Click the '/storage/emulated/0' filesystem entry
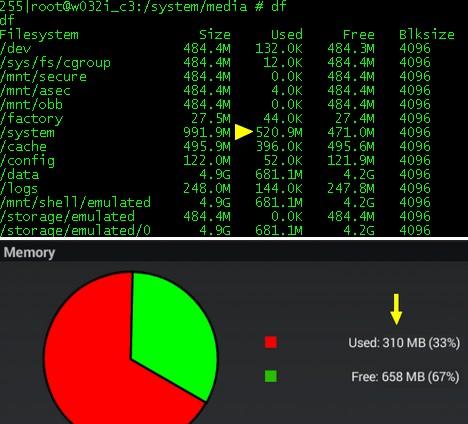Image resolution: width=468 pixels, height=424 pixels. [x=75, y=231]
